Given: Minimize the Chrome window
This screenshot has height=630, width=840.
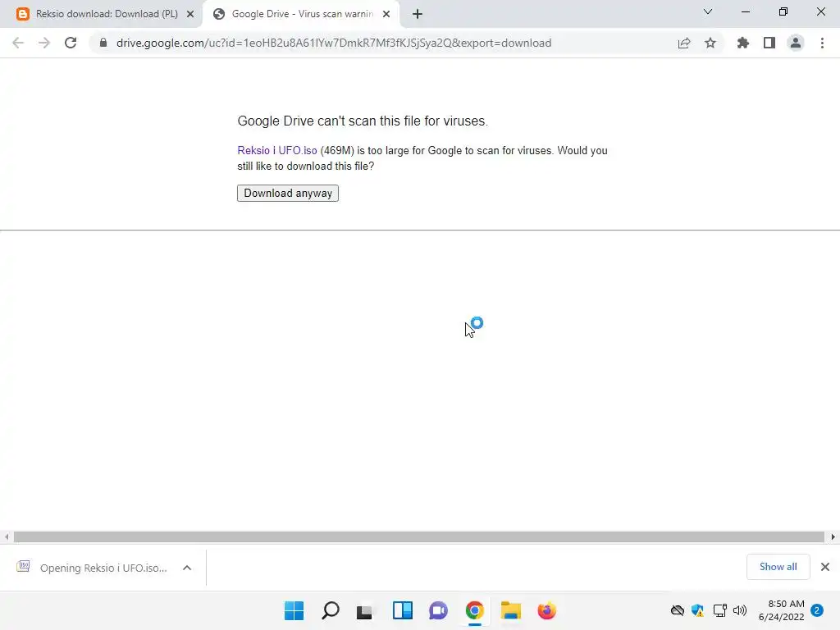Looking at the screenshot, I should pos(746,11).
